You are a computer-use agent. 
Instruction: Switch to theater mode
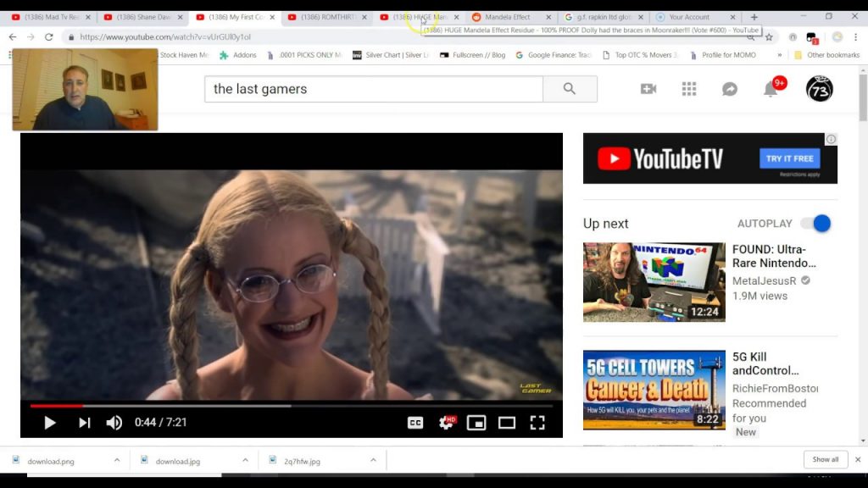coord(507,423)
